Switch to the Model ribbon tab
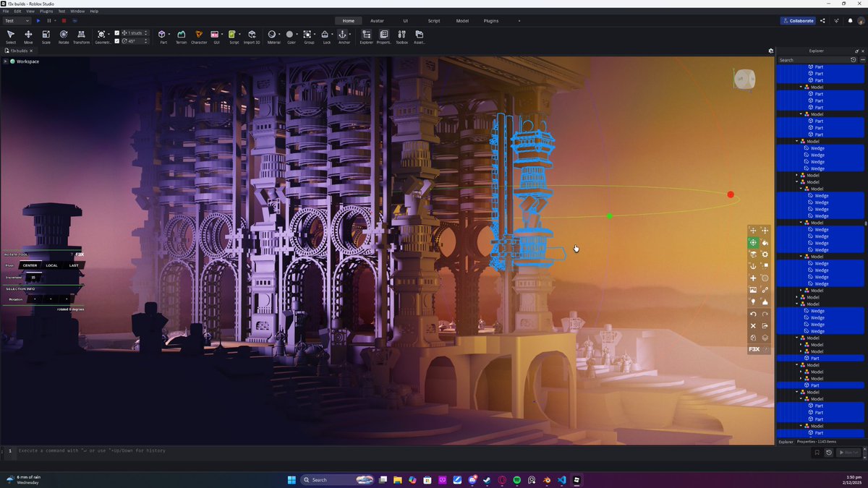Screen dimensions: 868x488 [x=463, y=21]
